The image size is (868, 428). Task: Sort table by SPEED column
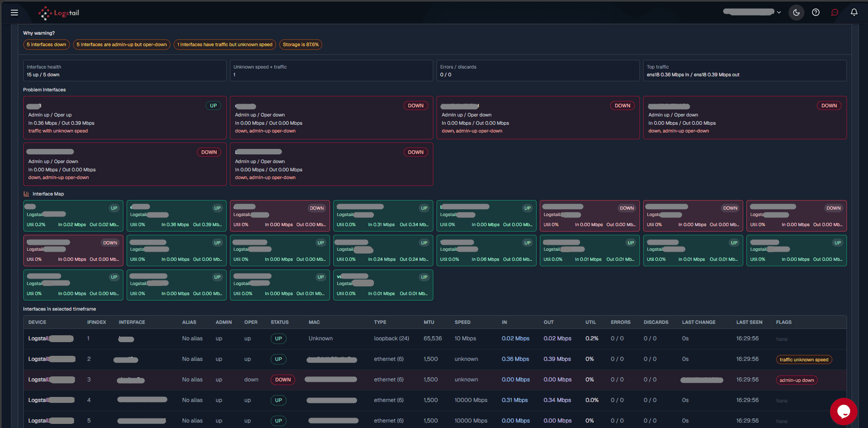pyautogui.click(x=463, y=322)
